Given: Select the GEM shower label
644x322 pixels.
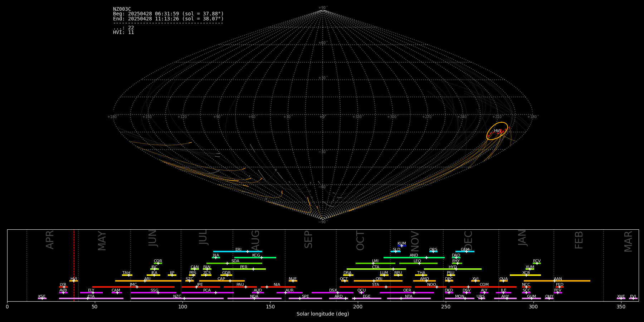Looking at the screenshot, I should 465,250.
